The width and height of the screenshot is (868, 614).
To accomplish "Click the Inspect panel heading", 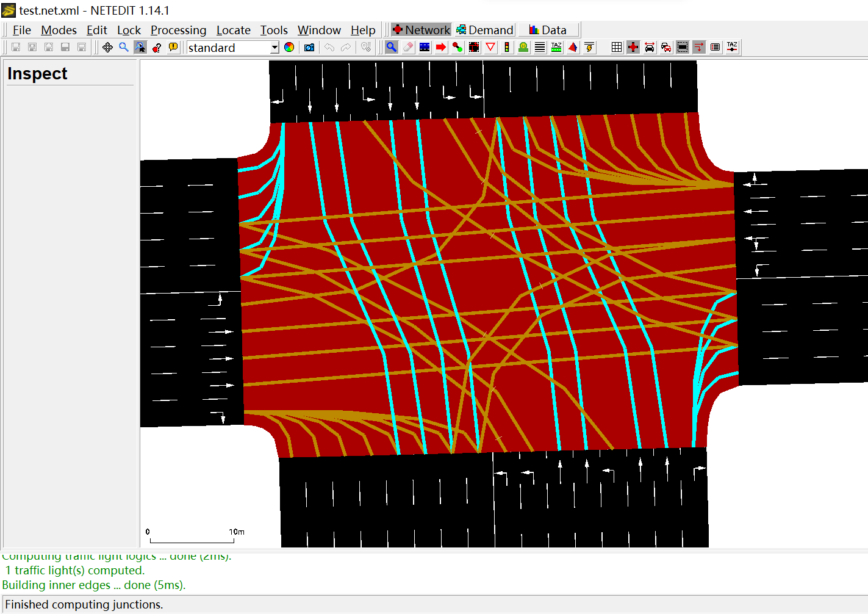I will click(37, 74).
